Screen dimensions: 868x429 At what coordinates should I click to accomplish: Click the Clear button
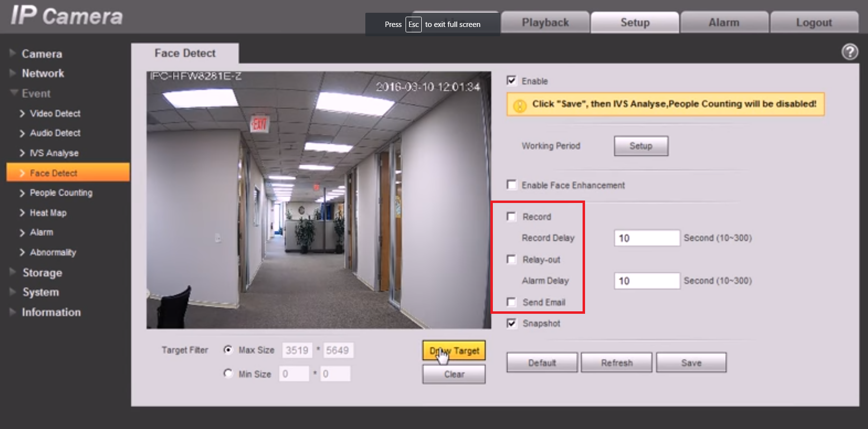point(454,374)
